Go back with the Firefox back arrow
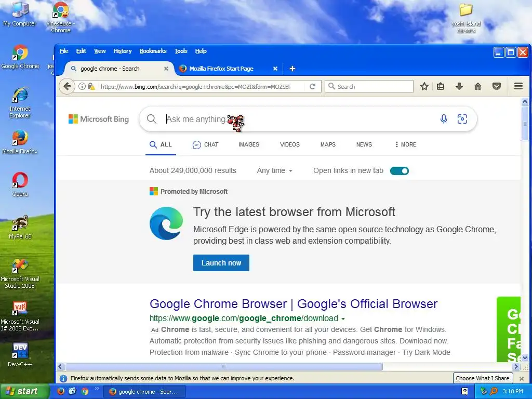532x399 pixels. click(x=67, y=87)
